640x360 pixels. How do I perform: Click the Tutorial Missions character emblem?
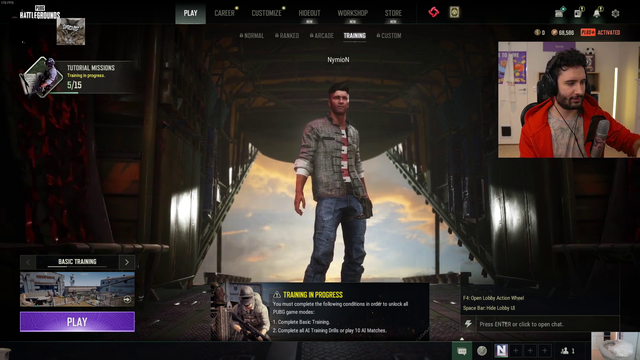coord(42,77)
